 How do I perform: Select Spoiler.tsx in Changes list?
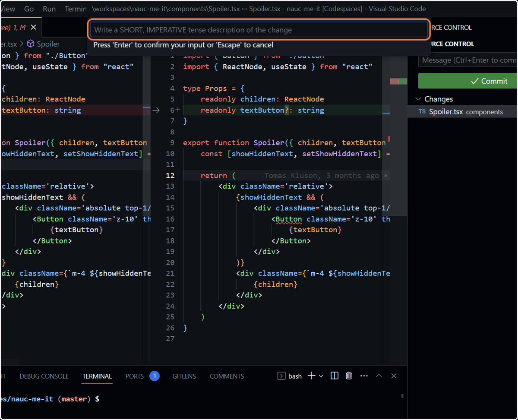click(463, 111)
